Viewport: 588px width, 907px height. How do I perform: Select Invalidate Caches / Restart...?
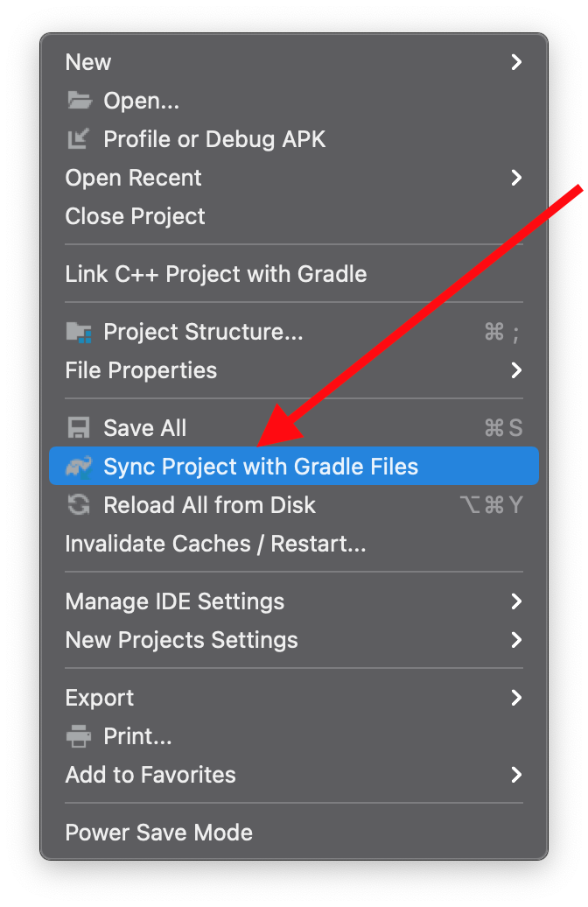click(294, 544)
